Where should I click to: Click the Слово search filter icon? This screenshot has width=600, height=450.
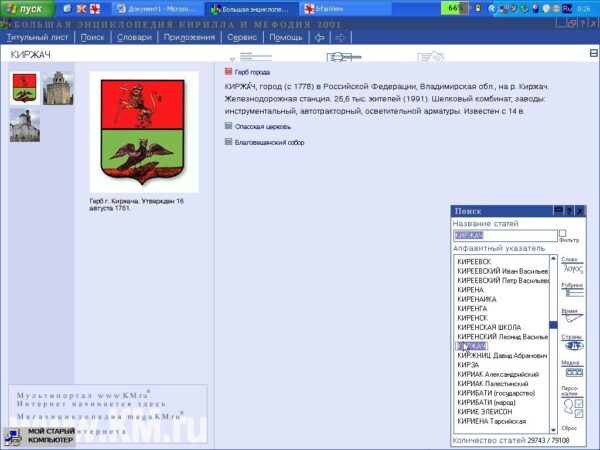click(571, 268)
